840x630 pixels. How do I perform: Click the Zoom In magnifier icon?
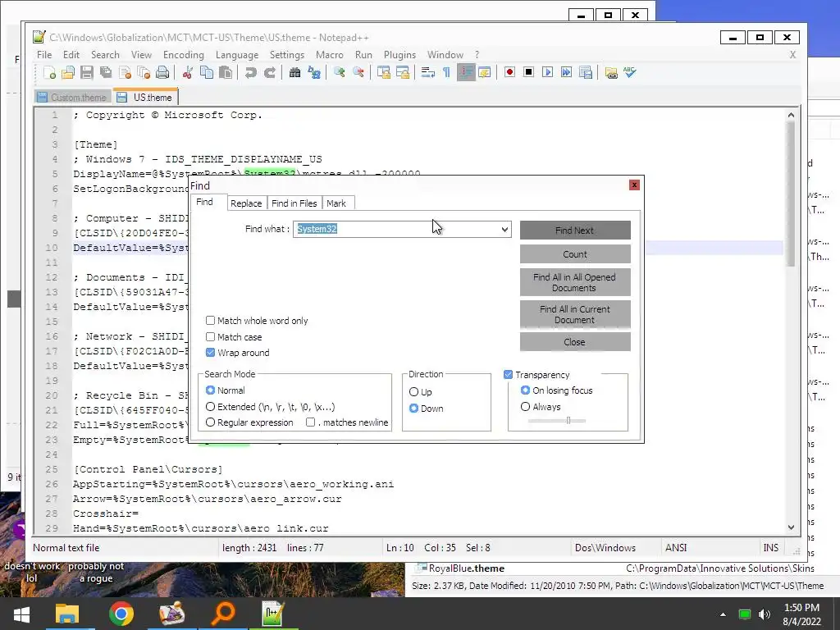click(x=339, y=72)
